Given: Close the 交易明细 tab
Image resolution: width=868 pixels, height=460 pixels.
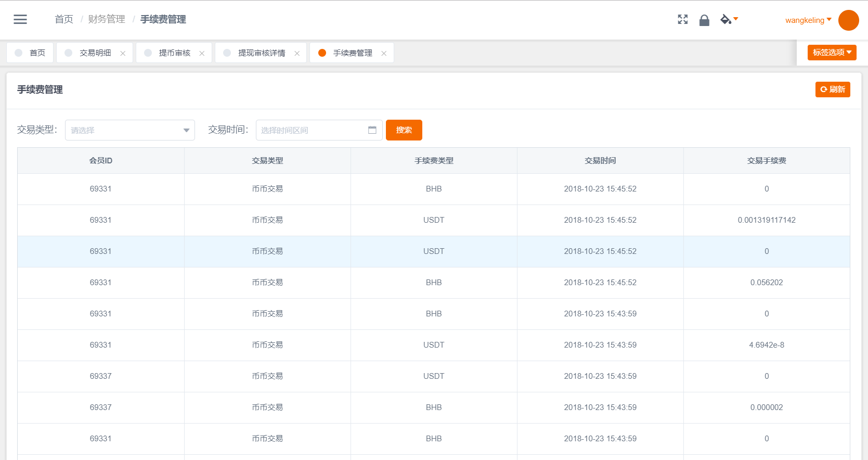Looking at the screenshot, I should pyautogui.click(x=123, y=53).
